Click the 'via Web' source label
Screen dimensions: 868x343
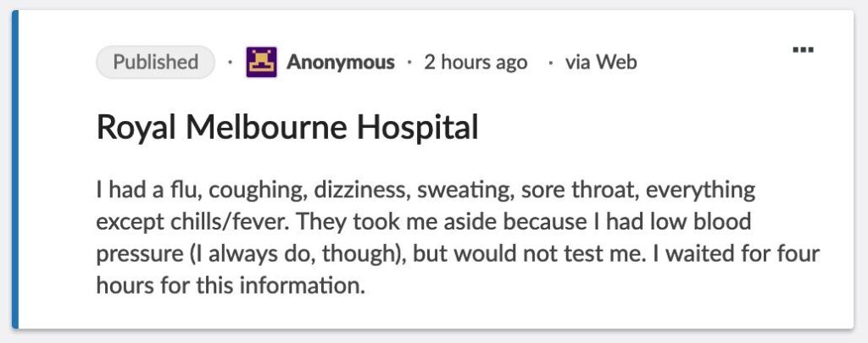(x=601, y=62)
